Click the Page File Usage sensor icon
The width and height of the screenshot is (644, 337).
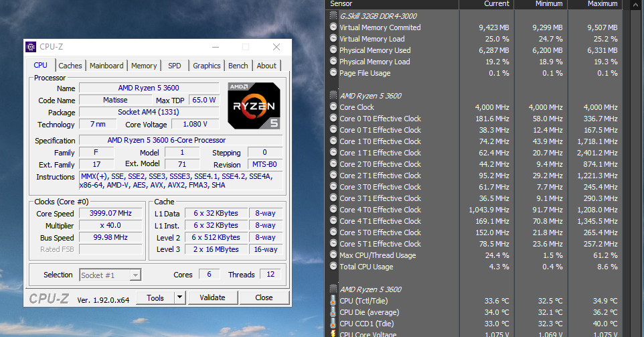333,73
